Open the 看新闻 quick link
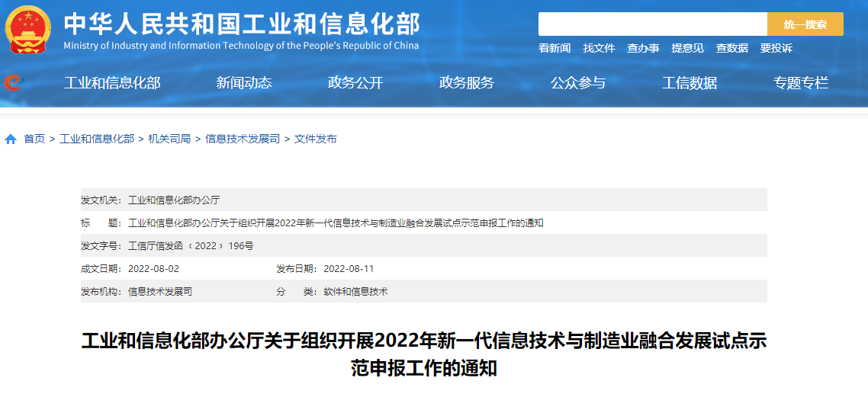868x397 pixels. pyautogui.click(x=555, y=48)
